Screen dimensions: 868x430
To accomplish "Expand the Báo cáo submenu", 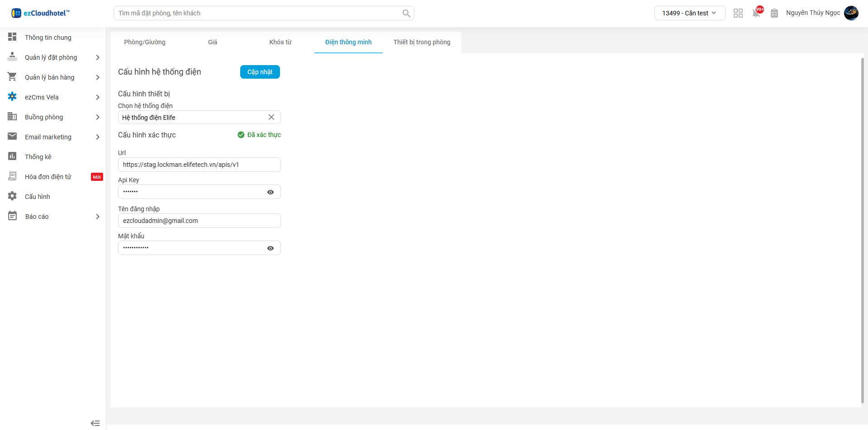I will click(98, 217).
